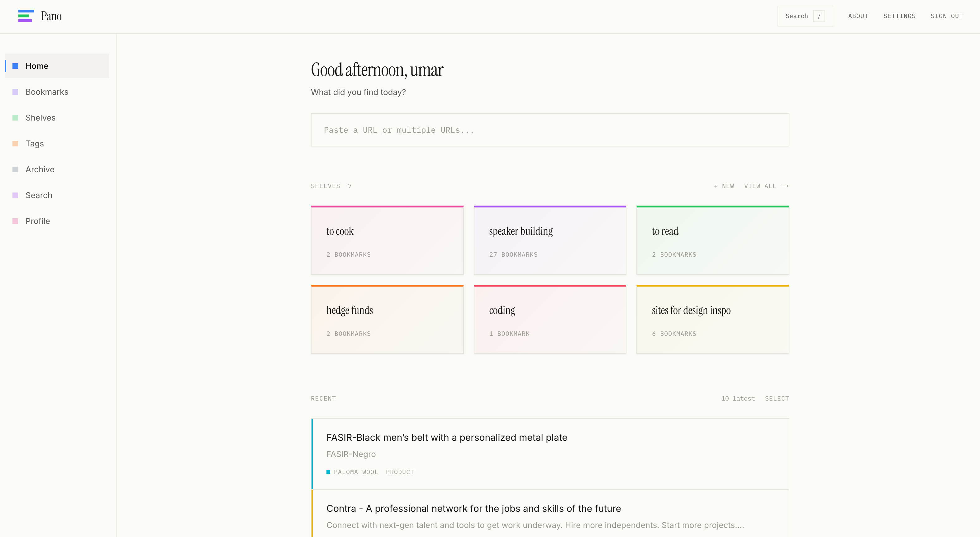
Task: Open SETTINGS from top navigation
Action: (899, 16)
